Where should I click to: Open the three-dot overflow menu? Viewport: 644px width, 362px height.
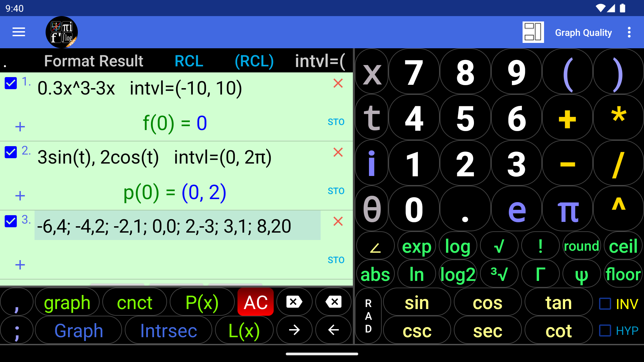tap(629, 32)
